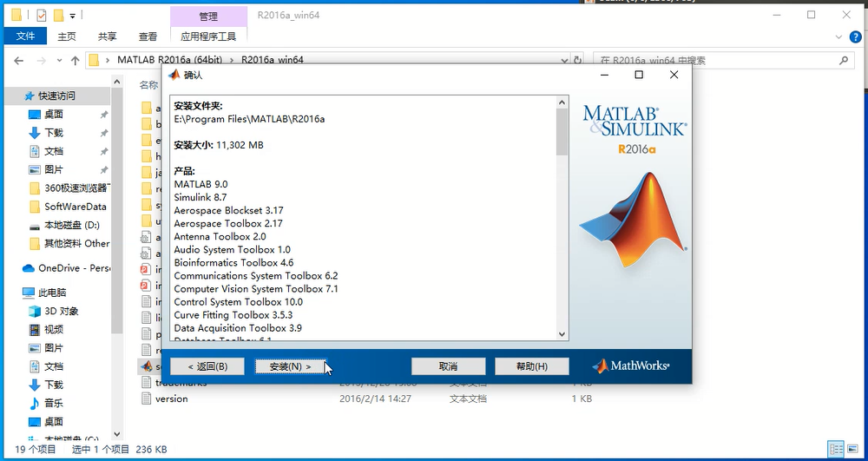This screenshot has width=868, height=461.
Task: Select OneDrive - Personal in sidebar
Action: pos(74,268)
